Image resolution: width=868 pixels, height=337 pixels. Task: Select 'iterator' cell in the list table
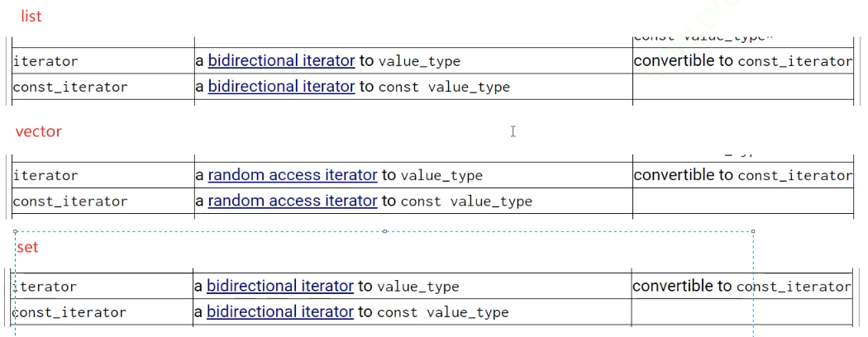point(45,61)
